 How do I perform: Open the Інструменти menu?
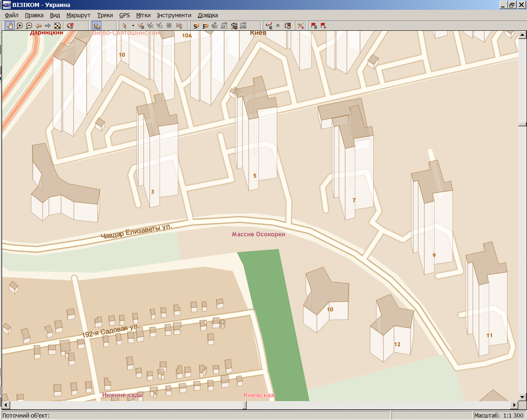[x=174, y=15]
